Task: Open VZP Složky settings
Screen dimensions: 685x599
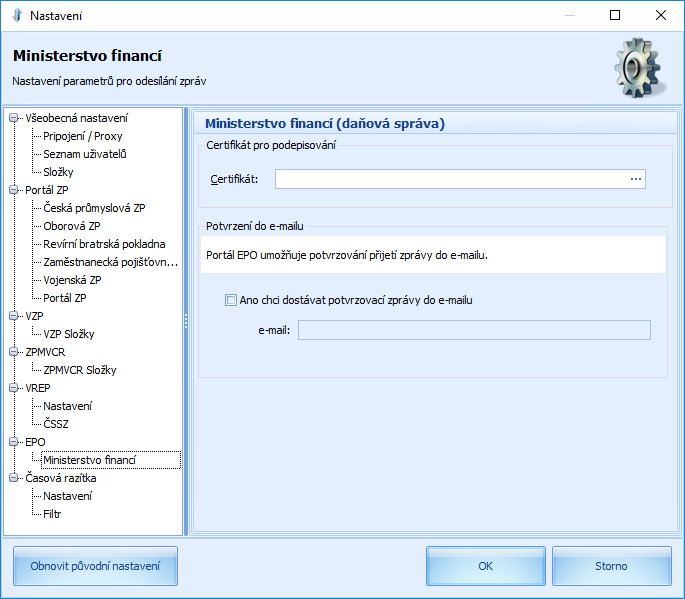Action: pyautogui.click(x=69, y=334)
